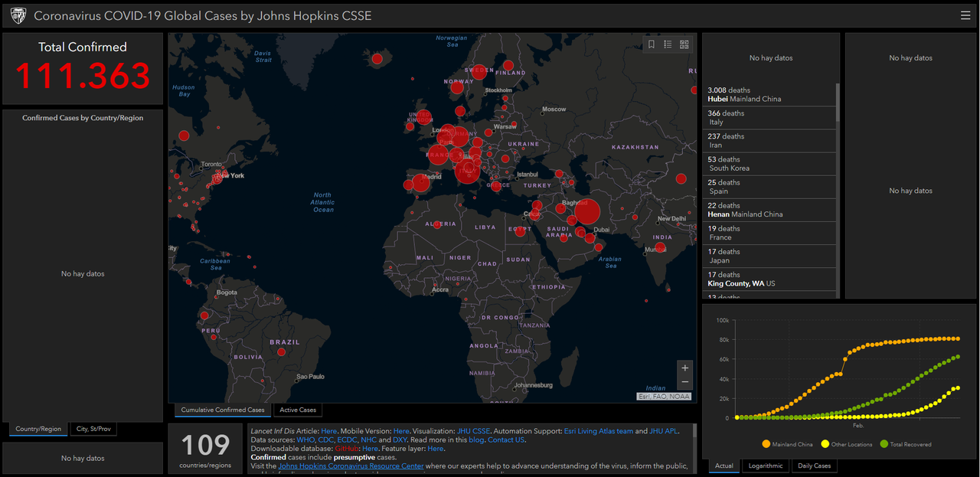Click the red case circle over Brazil
The height and width of the screenshot is (477, 980).
[x=282, y=352]
